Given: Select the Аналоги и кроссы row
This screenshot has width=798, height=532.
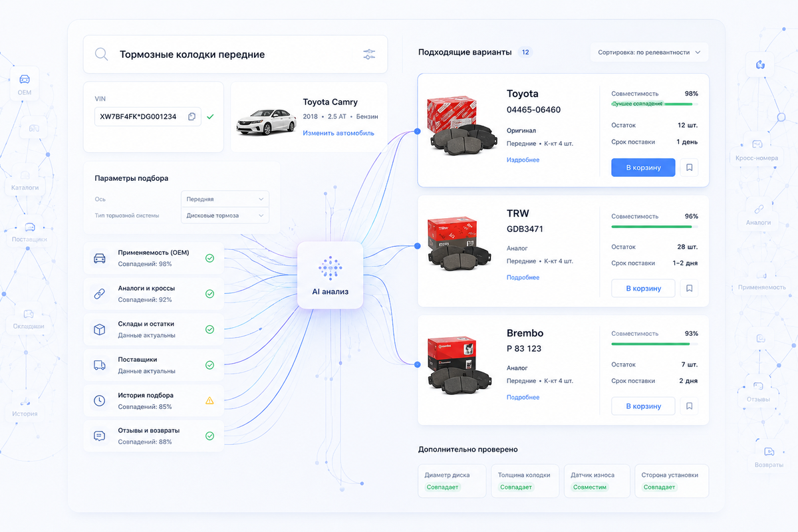Looking at the screenshot, I should [x=152, y=294].
